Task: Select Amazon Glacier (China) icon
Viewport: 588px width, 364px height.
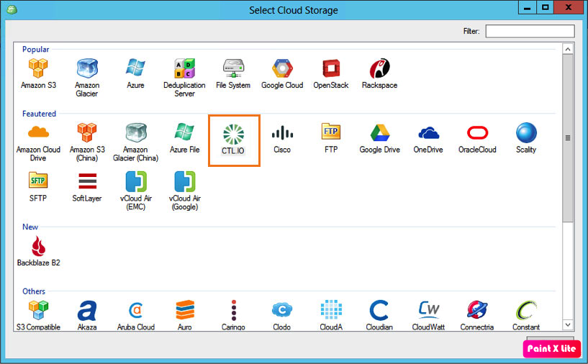Action: (136, 132)
